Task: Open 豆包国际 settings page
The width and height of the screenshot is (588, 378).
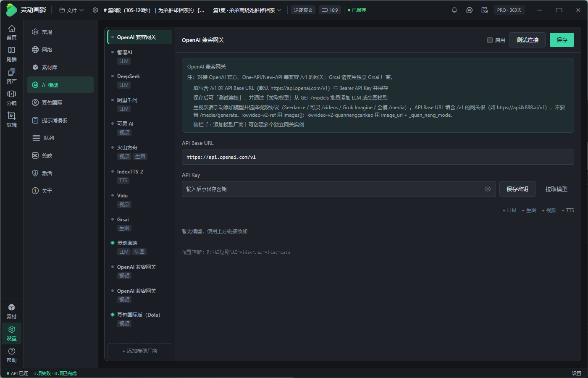Action: click(x=60, y=102)
